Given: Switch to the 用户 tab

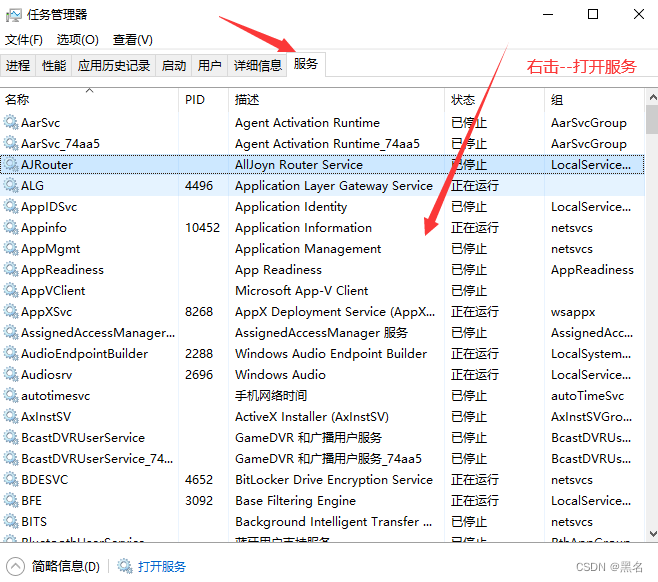Looking at the screenshot, I should pos(209,65).
